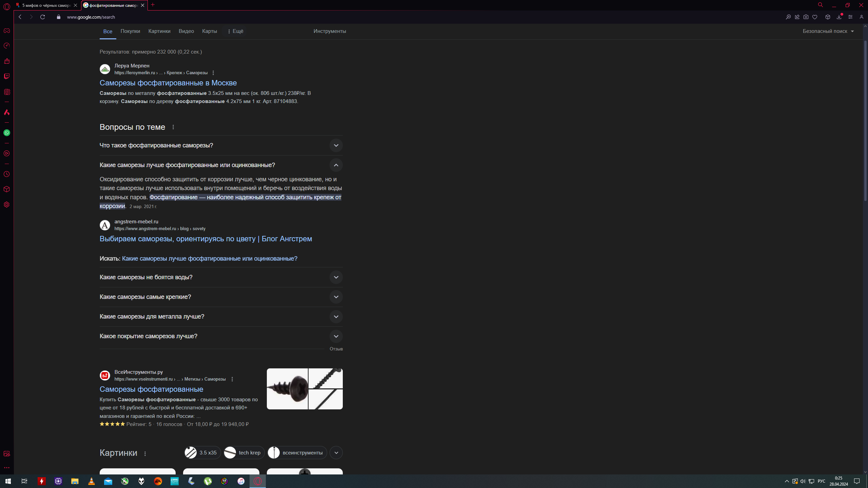868x488 pixels.
Task: Open WhatsApp messenger in sidebar
Action: pos(7,133)
